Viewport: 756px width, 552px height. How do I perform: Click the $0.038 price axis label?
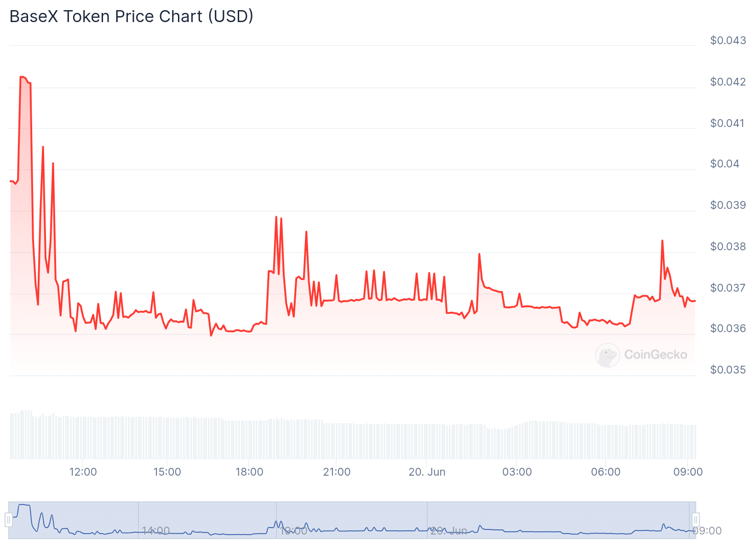pyautogui.click(x=728, y=247)
